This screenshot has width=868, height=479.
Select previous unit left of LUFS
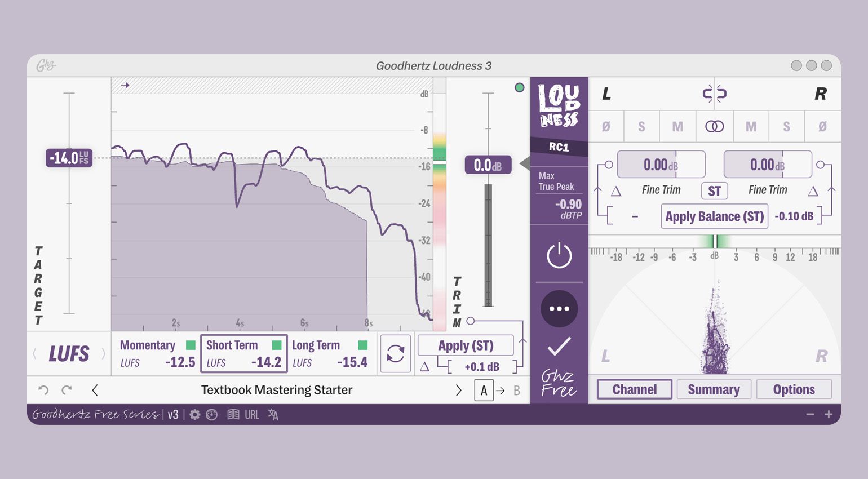(x=35, y=354)
